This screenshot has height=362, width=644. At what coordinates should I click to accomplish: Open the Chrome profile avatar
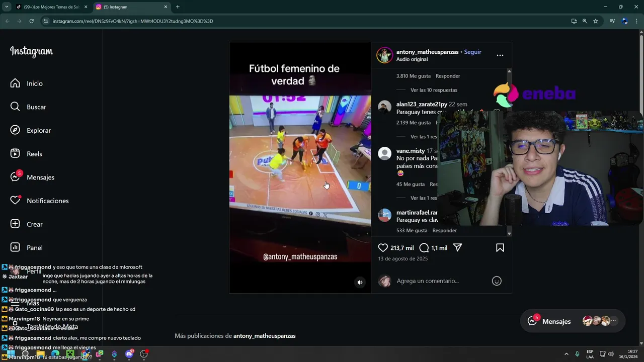(624, 21)
